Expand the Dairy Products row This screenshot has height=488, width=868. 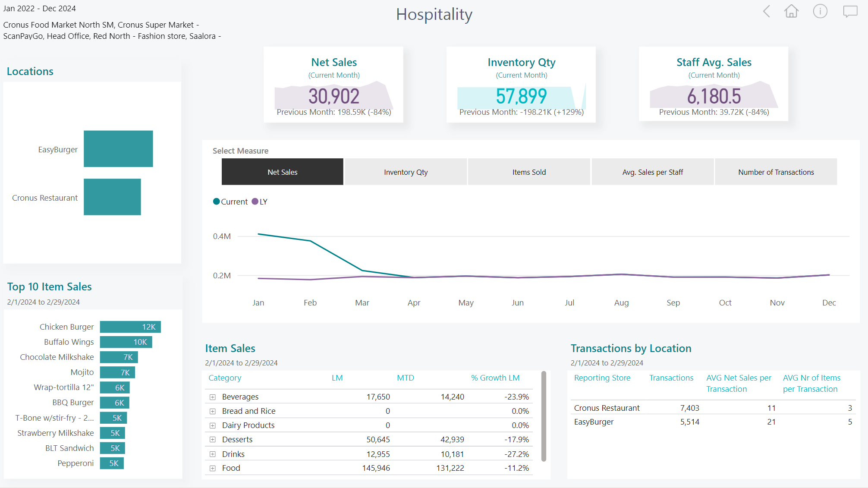pyautogui.click(x=213, y=425)
